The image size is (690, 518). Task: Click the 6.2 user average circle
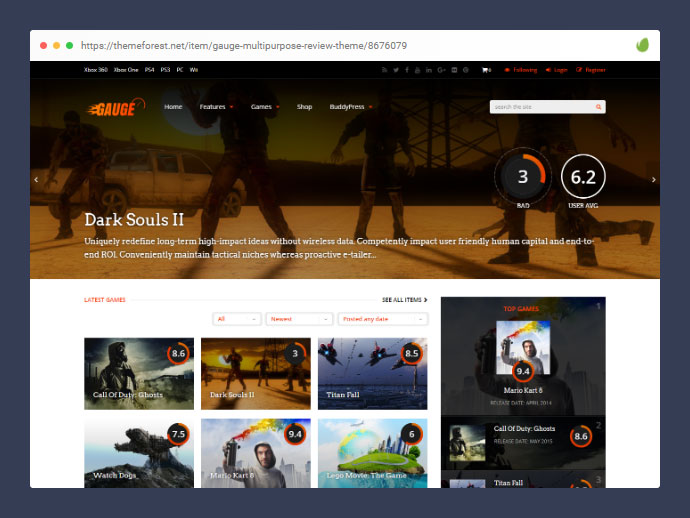coord(583,176)
